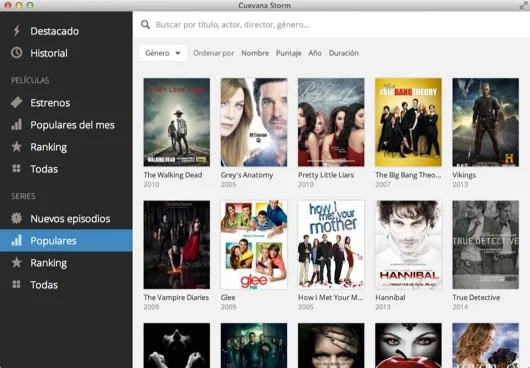Click the grid icon beside Películas Todas
Image resolution: width=530 pixels, height=368 pixels.
pos(16,169)
